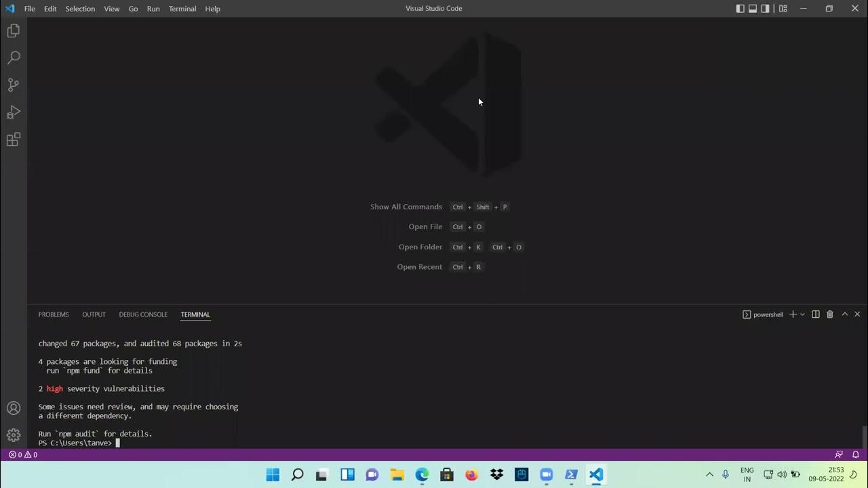Viewport: 868px width, 488px height.
Task: Open Chat app on taskbar
Action: (372, 474)
